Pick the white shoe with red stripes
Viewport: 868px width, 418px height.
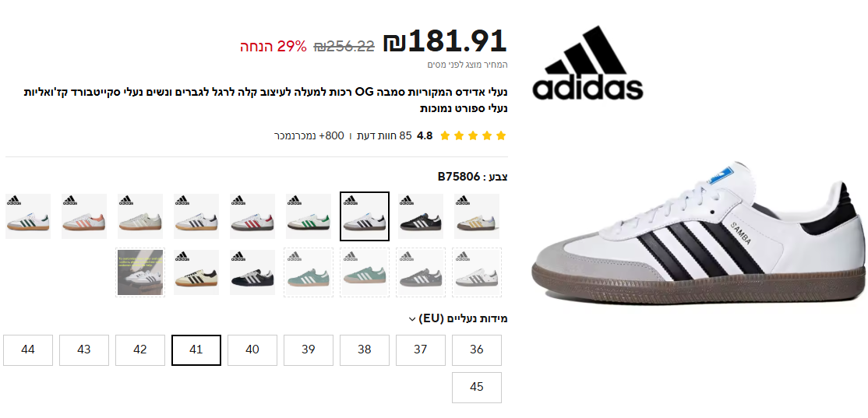click(x=252, y=216)
